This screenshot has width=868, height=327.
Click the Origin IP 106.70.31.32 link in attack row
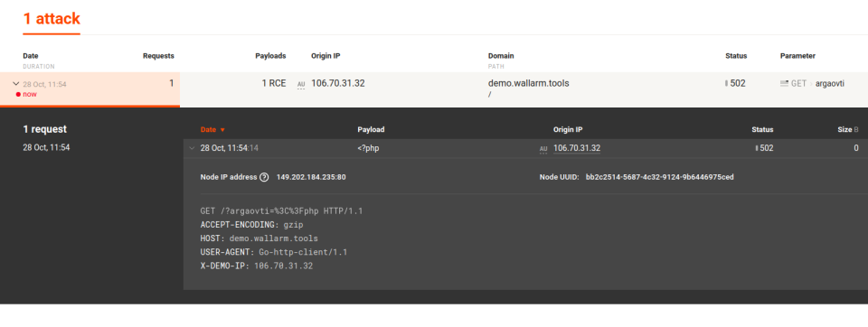pos(338,83)
